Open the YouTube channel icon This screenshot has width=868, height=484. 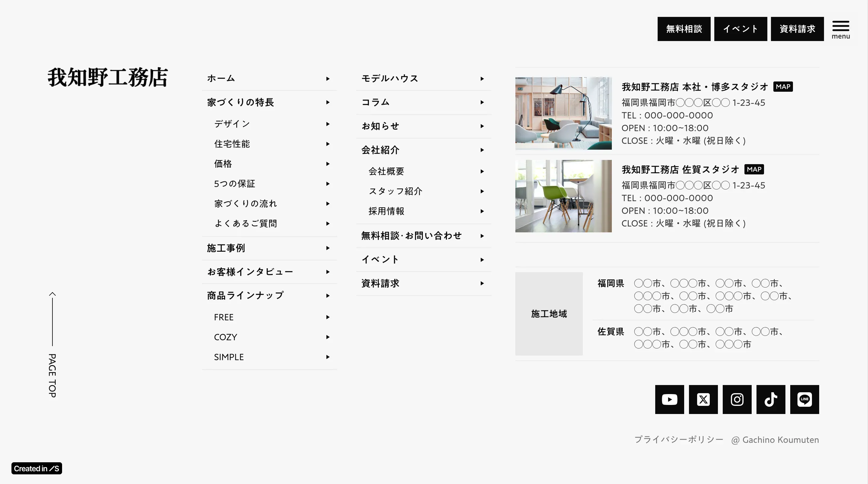point(669,399)
